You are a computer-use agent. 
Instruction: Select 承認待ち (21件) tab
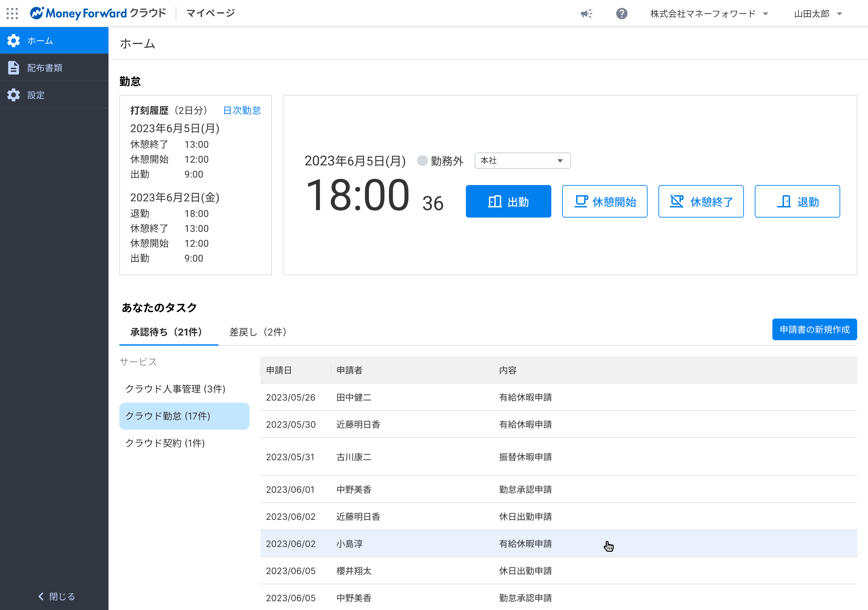coord(166,332)
